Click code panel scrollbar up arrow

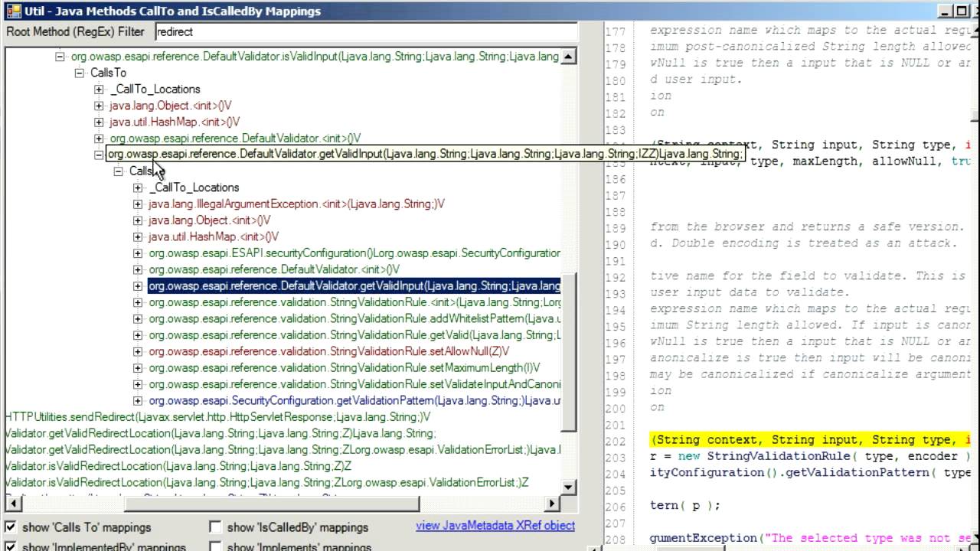pos(975,29)
